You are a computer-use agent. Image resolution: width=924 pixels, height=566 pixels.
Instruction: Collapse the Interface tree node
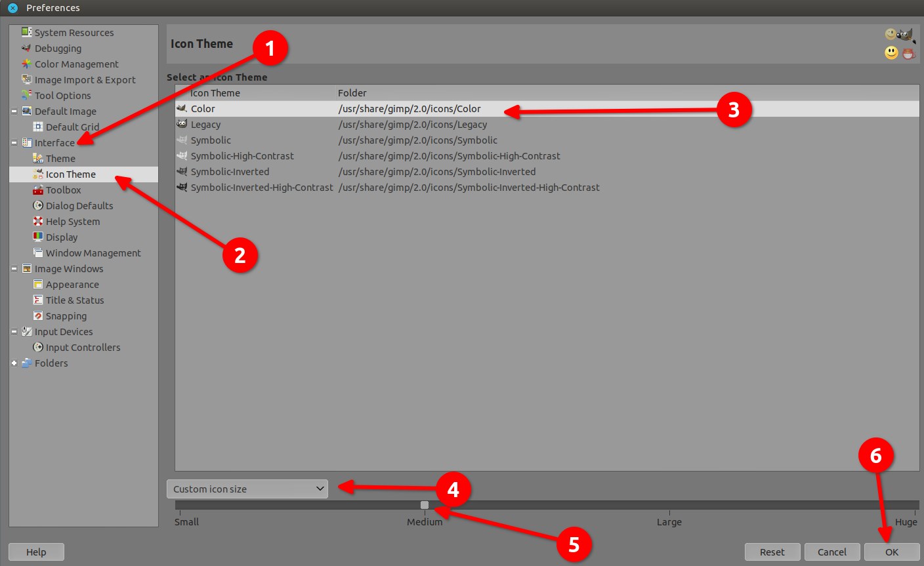point(14,143)
